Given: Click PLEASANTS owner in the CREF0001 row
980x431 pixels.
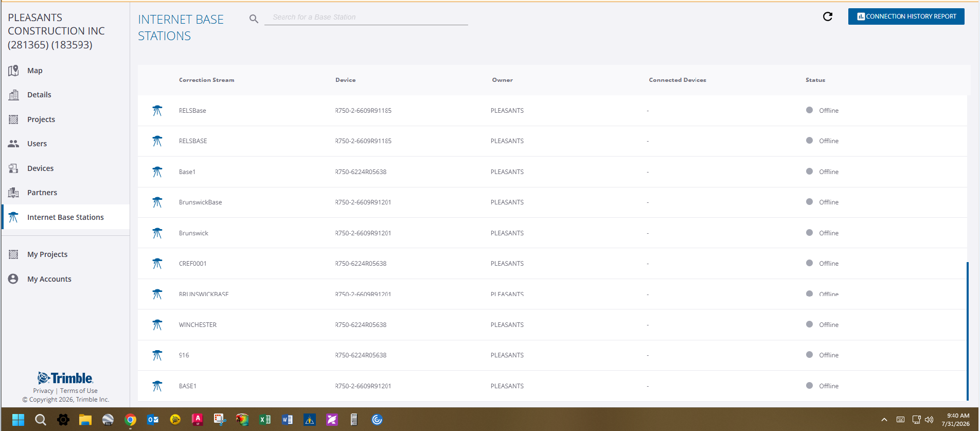Looking at the screenshot, I should (507, 264).
